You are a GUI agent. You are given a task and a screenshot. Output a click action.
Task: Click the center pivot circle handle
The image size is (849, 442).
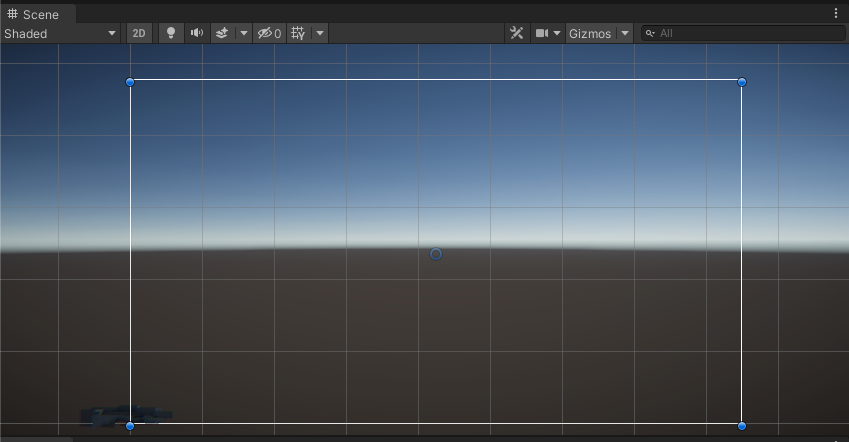(436, 254)
